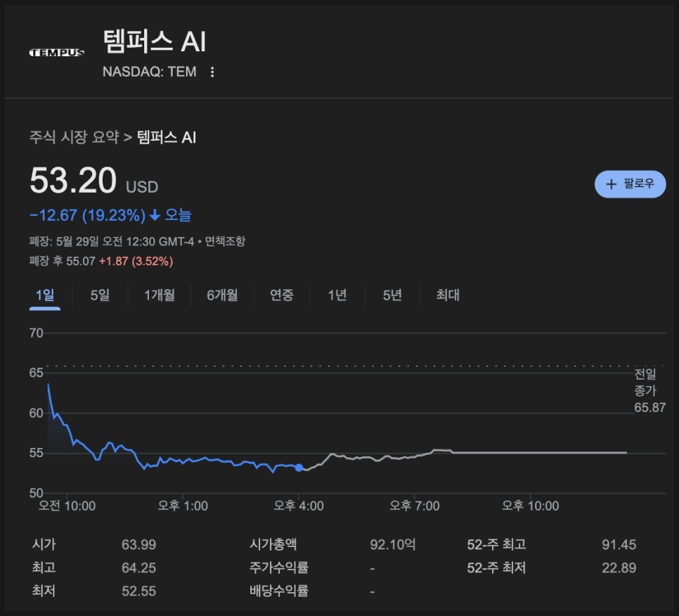Select the 연중 year-to-date tab
The height and width of the screenshot is (616, 679).
point(282,295)
